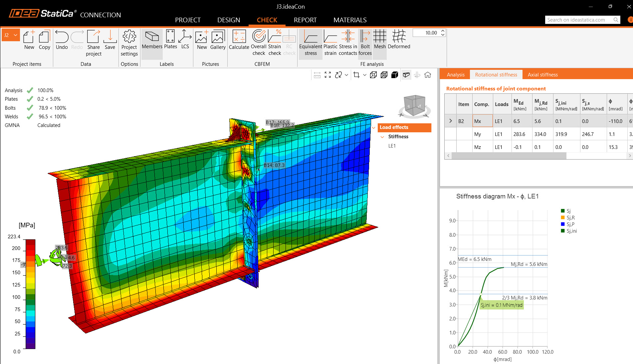Toggle Deformed shape display
The width and height of the screenshot is (633, 364).
[x=399, y=40]
